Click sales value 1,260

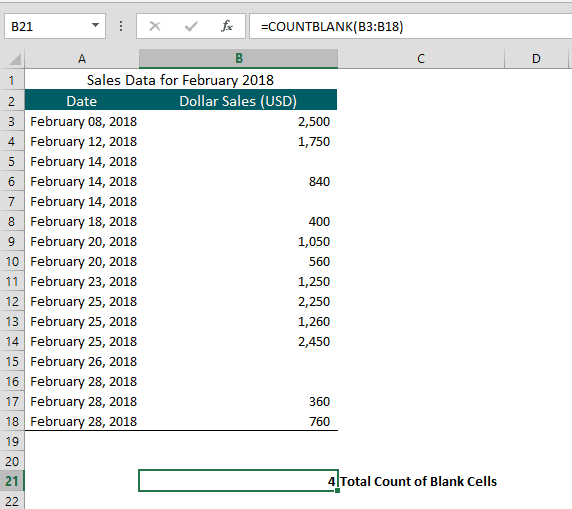coord(314,321)
